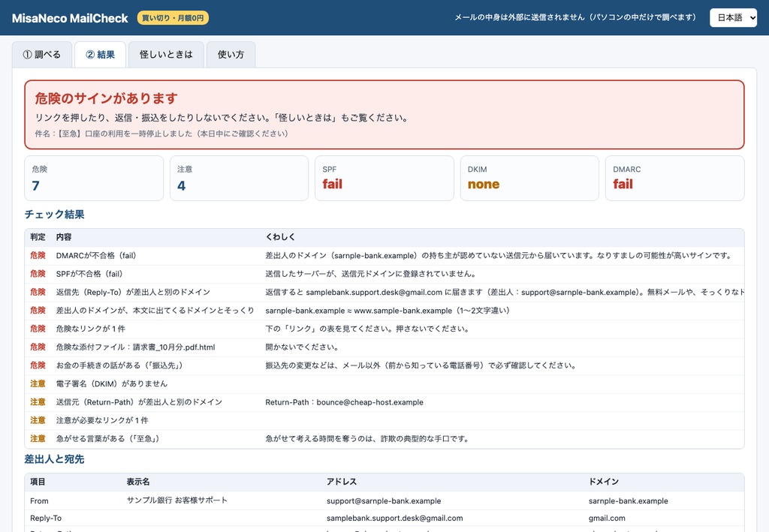This screenshot has height=532, width=769.
Task: Click the gmail.com domain cell
Action: tap(607, 518)
